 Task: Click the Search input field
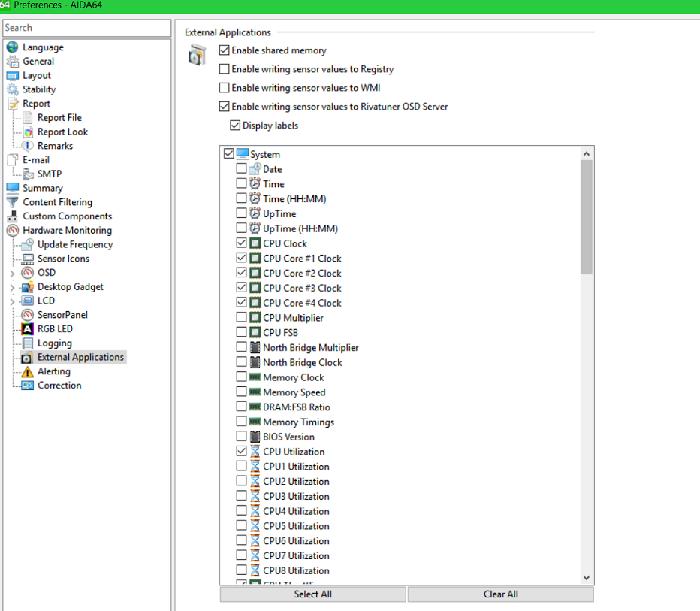87,28
